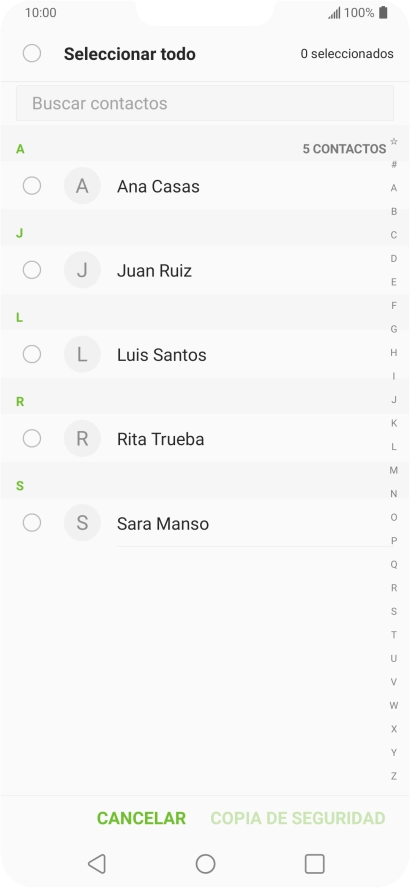This screenshot has width=410, height=888.
Task: Check the Luis Santos selection circle
Action: [32, 355]
